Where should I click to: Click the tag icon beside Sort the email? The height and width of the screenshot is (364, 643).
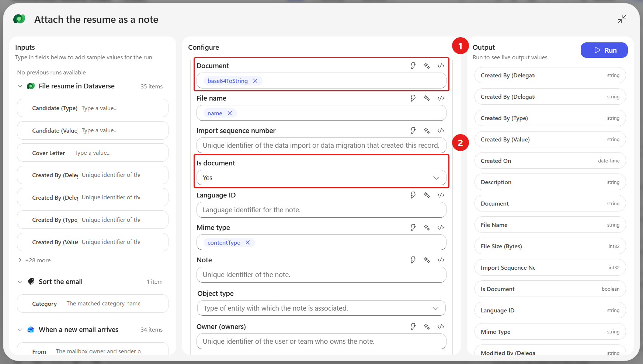pos(31,281)
